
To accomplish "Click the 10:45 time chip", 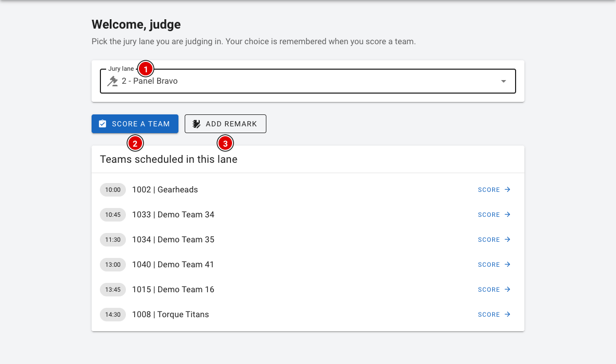I will click(x=113, y=214).
